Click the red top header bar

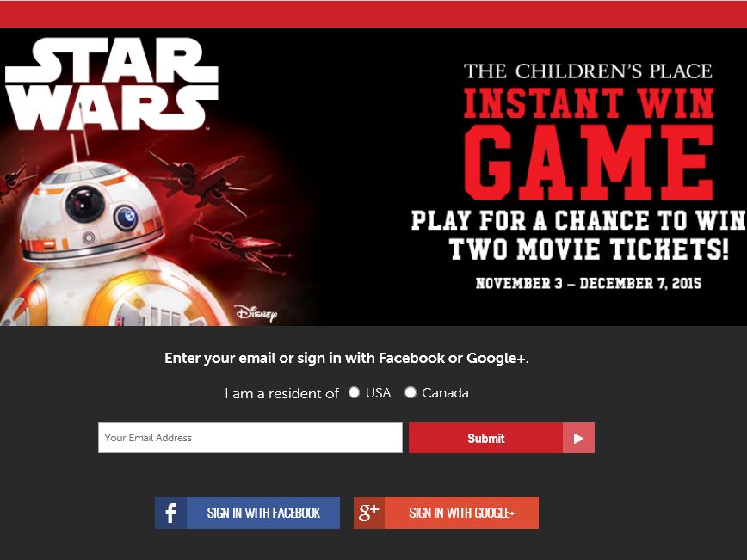(x=373, y=14)
